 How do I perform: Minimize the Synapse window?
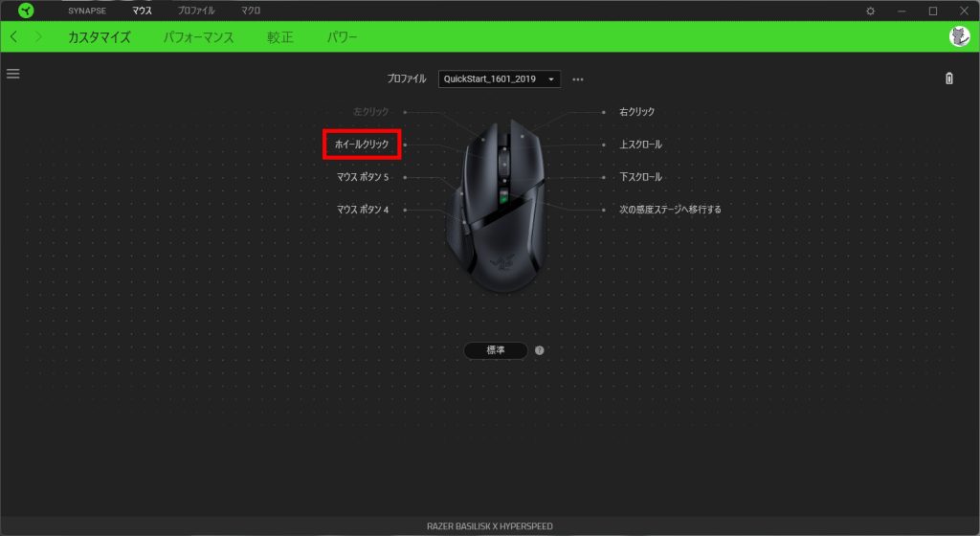click(x=902, y=11)
